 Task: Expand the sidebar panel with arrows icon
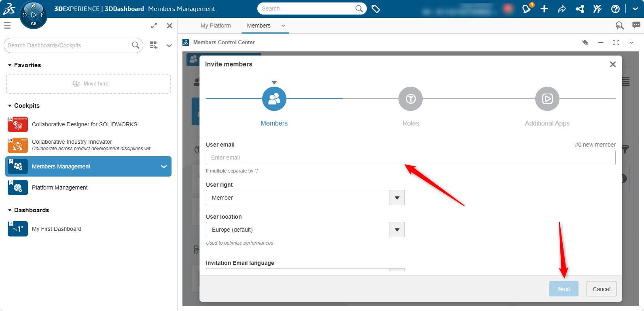(x=154, y=26)
